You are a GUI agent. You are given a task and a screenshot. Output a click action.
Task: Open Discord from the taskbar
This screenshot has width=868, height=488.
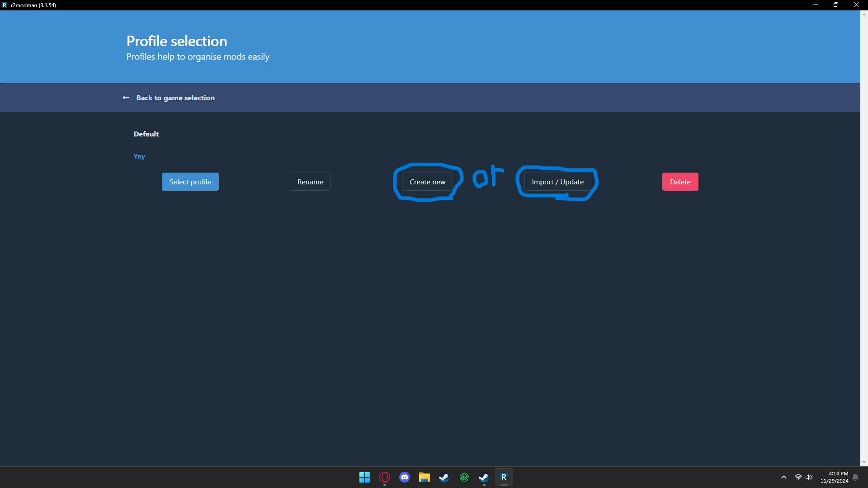[405, 477]
